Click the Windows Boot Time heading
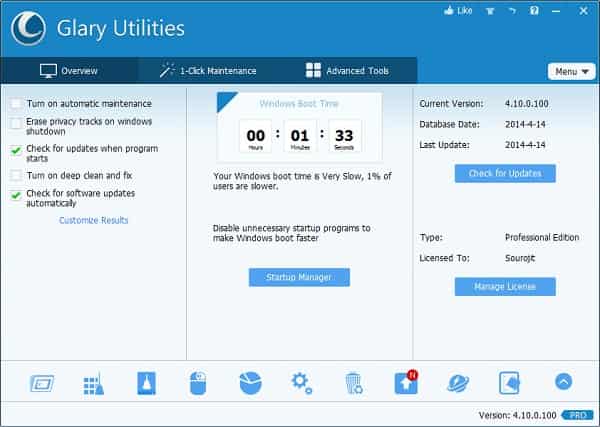 (x=299, y=104)
